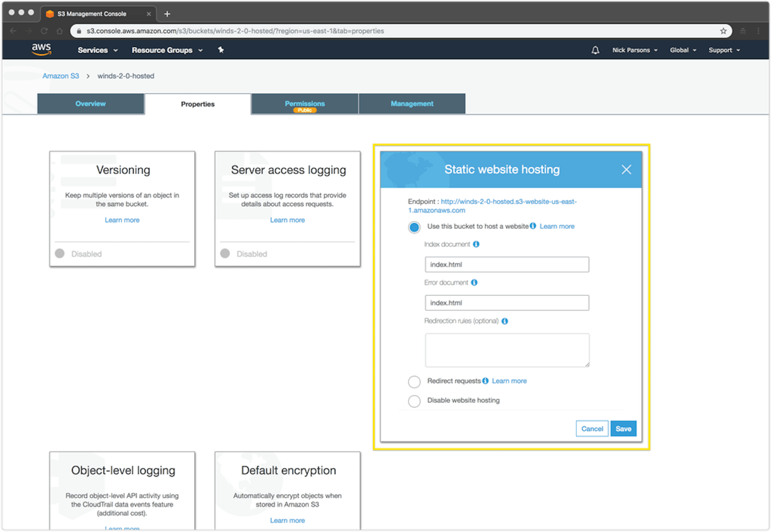Close the Static website hosting panel

pos(626,170)
